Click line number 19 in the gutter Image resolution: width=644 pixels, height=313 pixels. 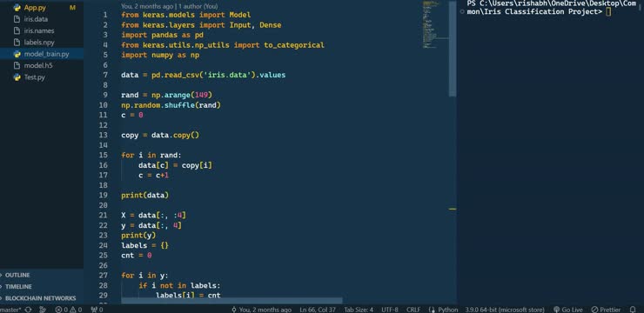tap(104, 196)
